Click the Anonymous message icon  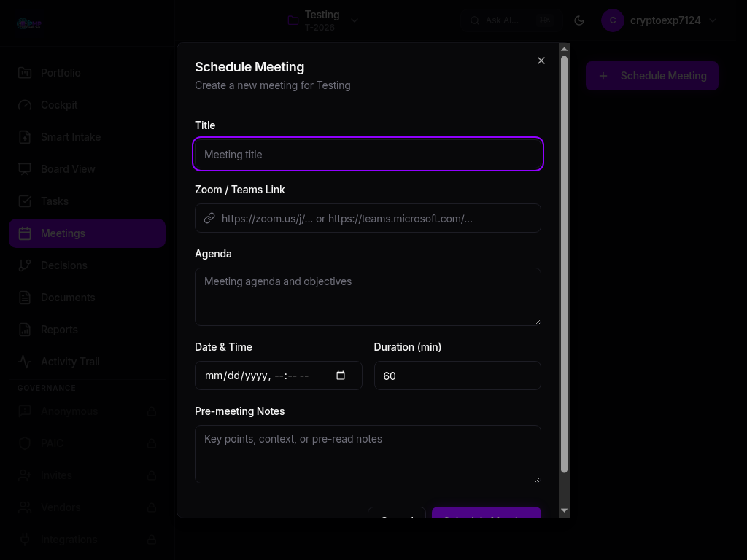click(x=25, y=411)
